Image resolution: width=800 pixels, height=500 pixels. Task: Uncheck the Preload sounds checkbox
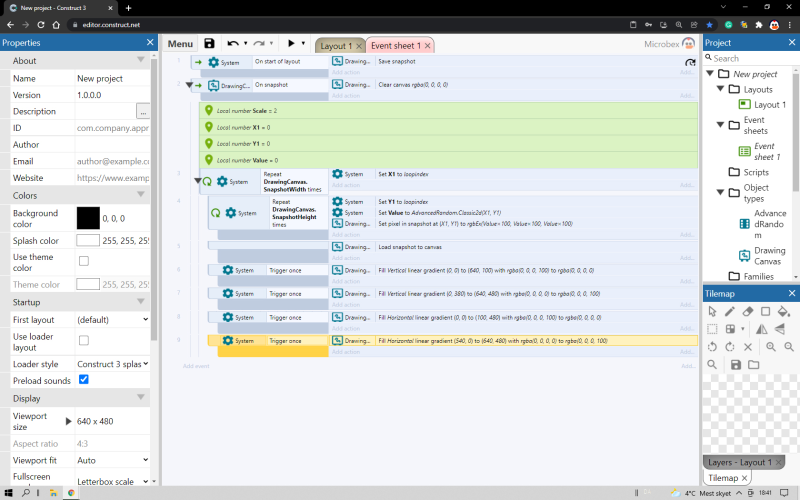84,380
